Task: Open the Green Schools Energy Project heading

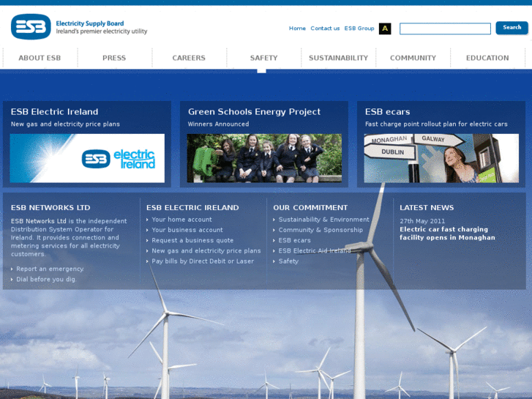Action: (254, 112)
